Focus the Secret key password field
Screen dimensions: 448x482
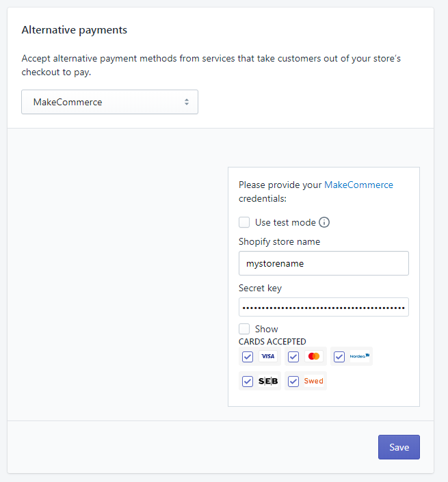coord(324,307)
